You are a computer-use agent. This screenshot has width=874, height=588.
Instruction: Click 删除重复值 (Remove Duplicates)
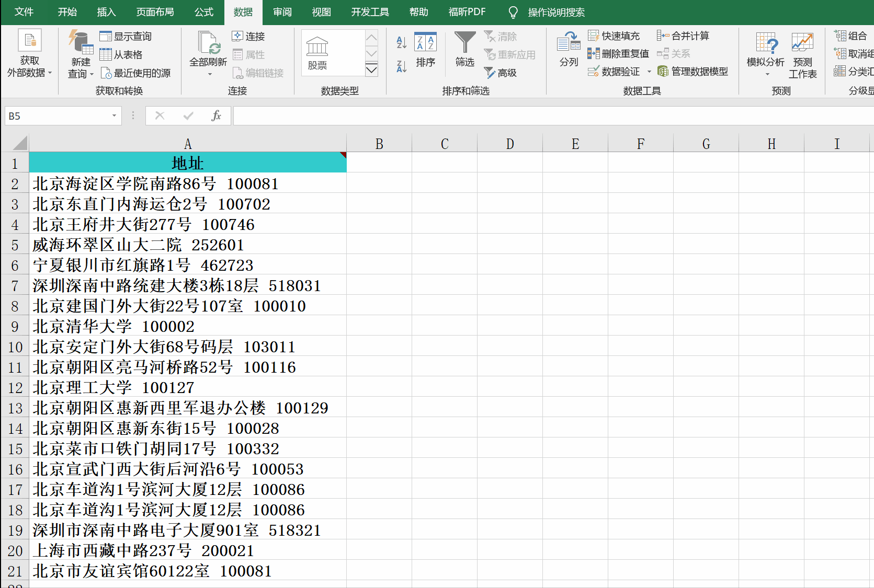tap(618, 53)
